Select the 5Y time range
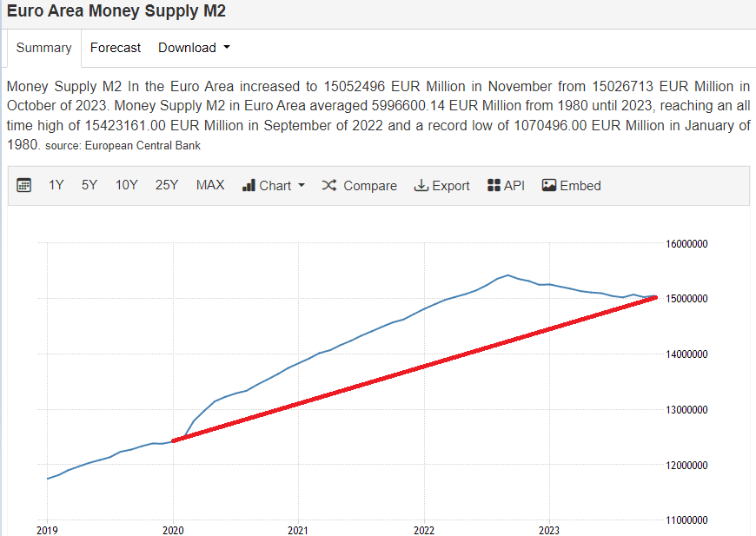Image resolution: width=756 pixels, height=536 pixels. 90,185
